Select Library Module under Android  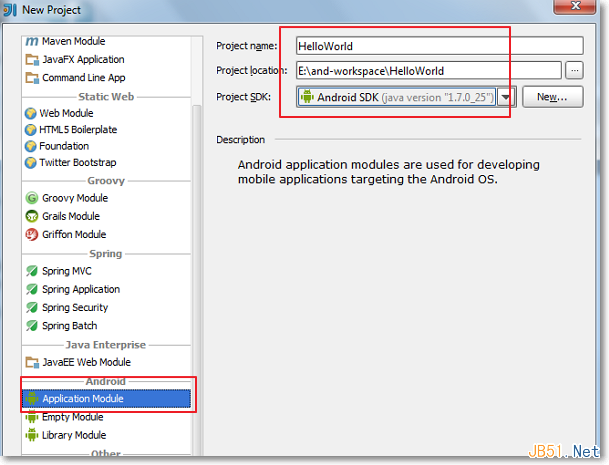point(106,435)
